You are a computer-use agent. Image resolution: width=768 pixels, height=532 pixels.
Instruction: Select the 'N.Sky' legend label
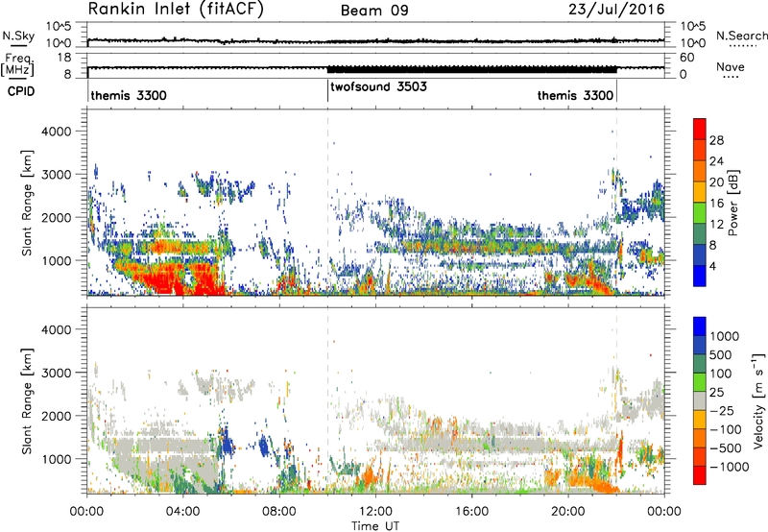coord(18,36)
